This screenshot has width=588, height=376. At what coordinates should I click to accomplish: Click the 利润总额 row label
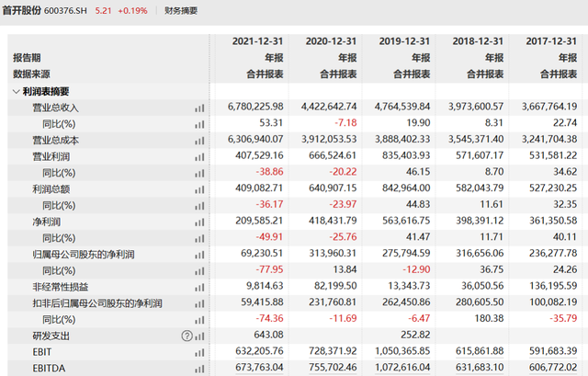51,189
